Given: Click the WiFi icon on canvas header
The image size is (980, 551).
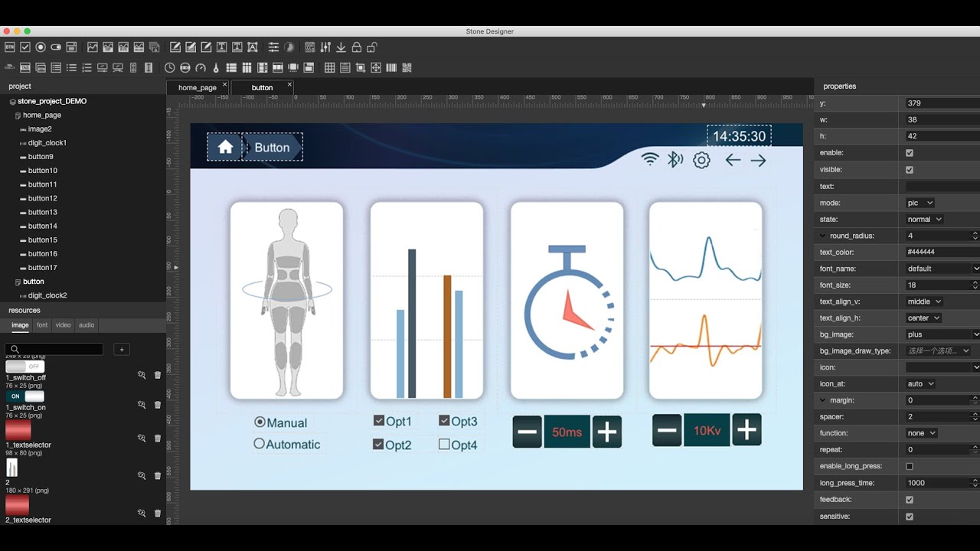Looking at the screenshot, I should 650,159.
